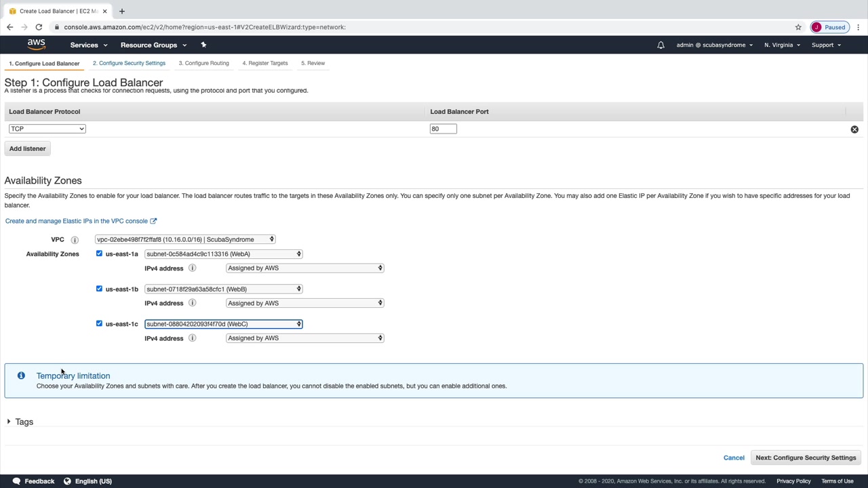Open the notifications bell
Image resolution: width=868 pixels, height=488 pixels.
(660, 45)
